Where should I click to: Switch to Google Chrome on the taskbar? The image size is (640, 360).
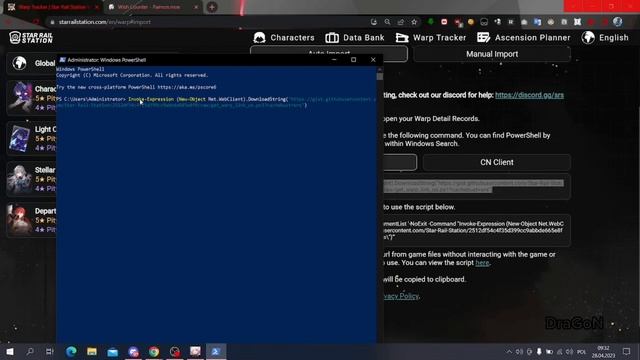154,351
